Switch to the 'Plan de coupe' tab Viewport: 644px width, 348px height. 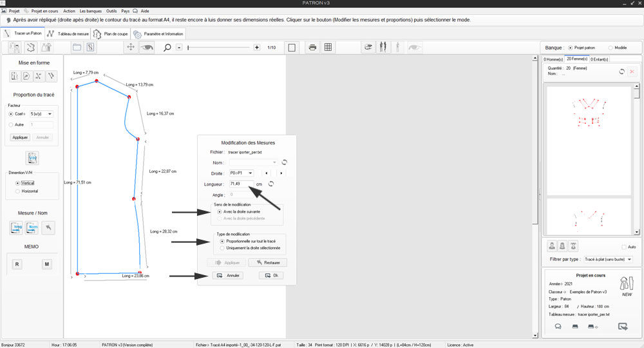(111, 34)
